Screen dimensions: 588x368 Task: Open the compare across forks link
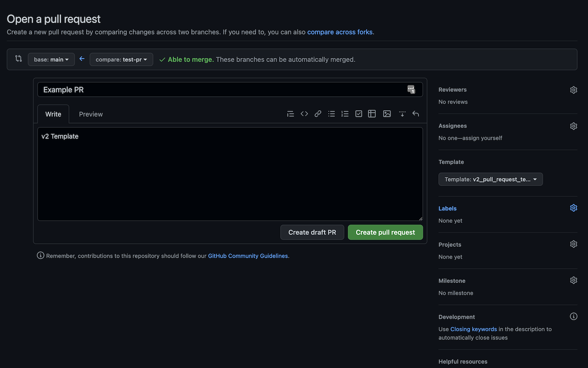[339, 32]
